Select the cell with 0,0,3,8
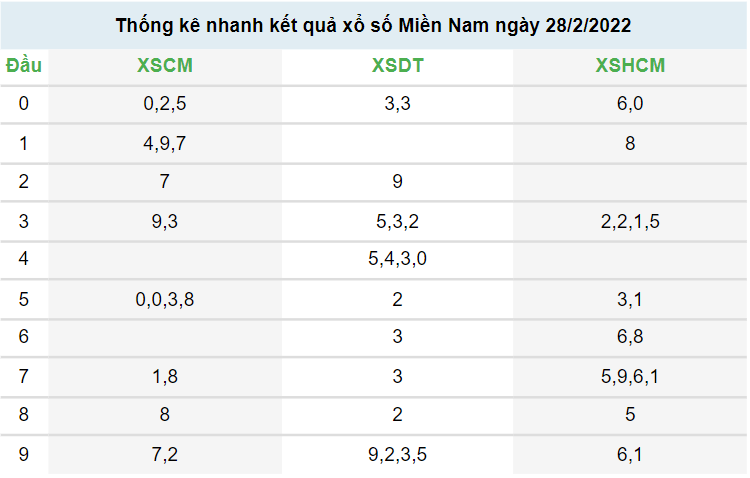The height and width of the screenshot is (478, 750). point(165,299)
